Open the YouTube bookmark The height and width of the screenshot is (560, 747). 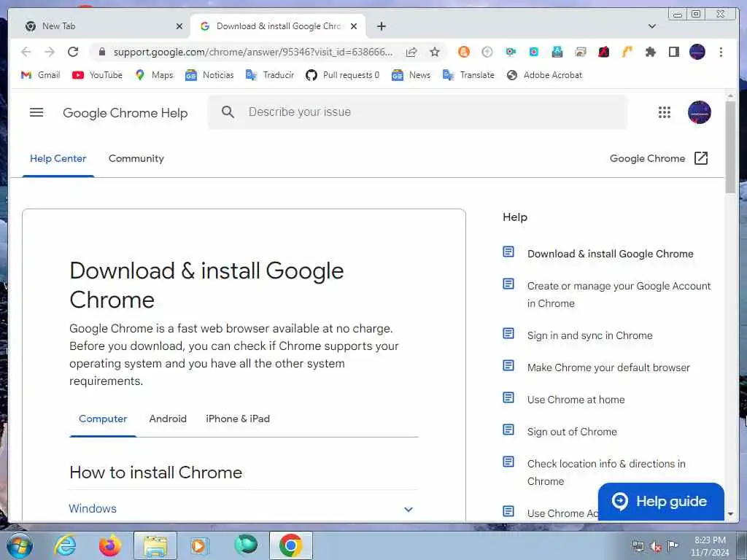click(97, 75)
